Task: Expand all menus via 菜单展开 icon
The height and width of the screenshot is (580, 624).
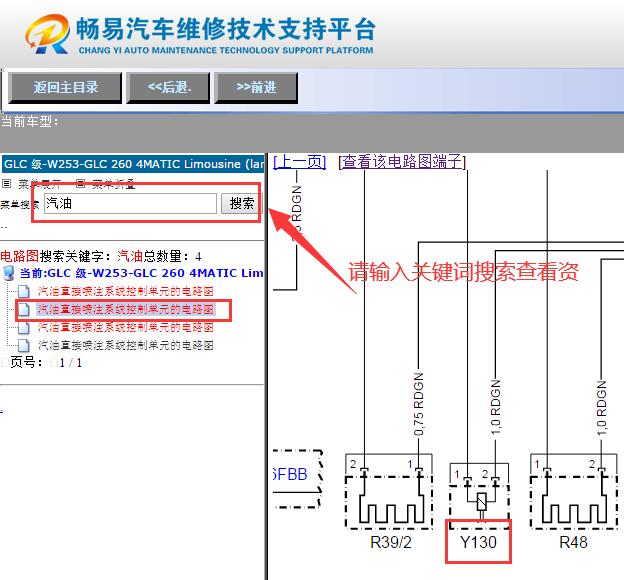Action: (x=6, y=184)
